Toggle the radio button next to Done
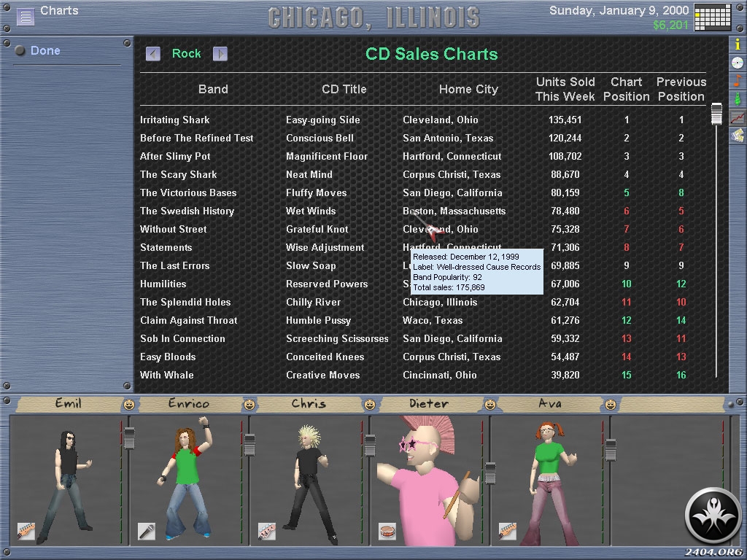The width and height of the screenshot is (747, 560). pyautogui.click(x=20, y=51)
